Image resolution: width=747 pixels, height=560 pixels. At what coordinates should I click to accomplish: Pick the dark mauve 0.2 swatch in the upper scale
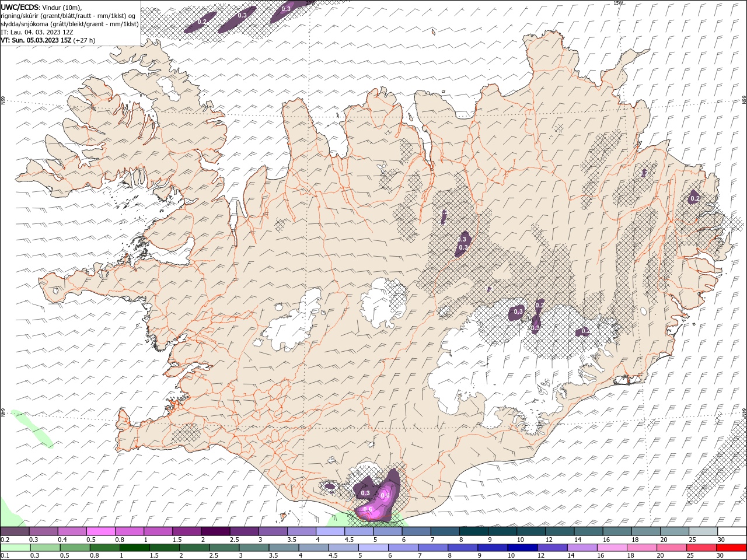[x=15, y=531]
